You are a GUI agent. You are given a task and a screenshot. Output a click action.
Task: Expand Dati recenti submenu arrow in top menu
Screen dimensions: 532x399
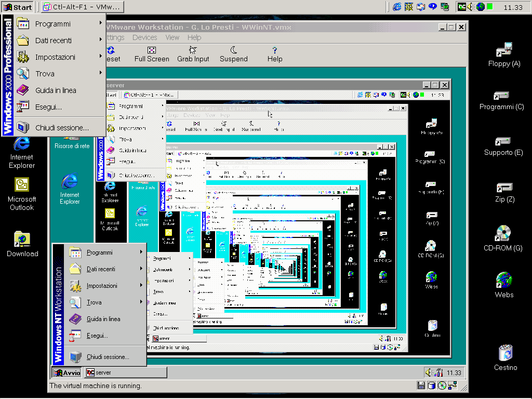tap(100, 39)
